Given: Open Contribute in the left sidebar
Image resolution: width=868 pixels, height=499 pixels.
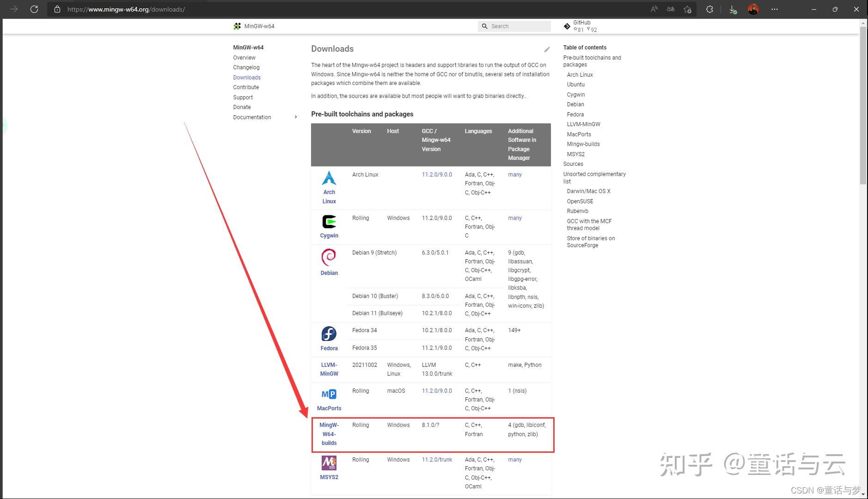Looking at the screenshot, I should [246, 87].
